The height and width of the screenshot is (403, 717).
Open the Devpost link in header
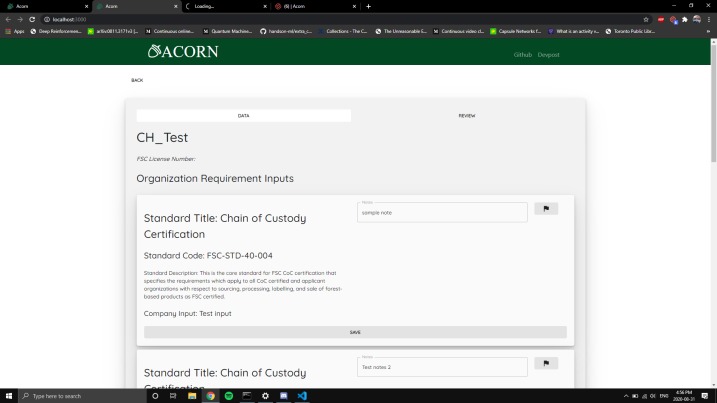pos(549,54)
